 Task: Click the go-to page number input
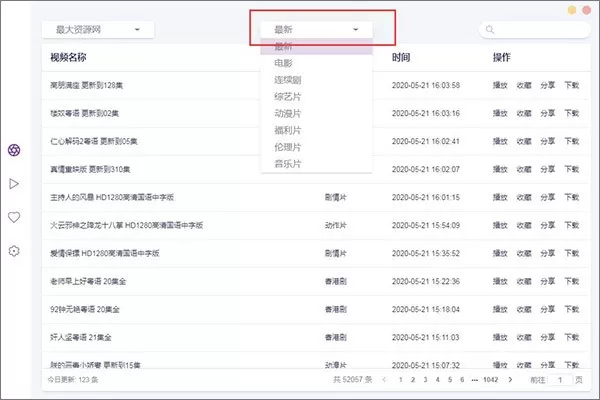tap(560, 380)
